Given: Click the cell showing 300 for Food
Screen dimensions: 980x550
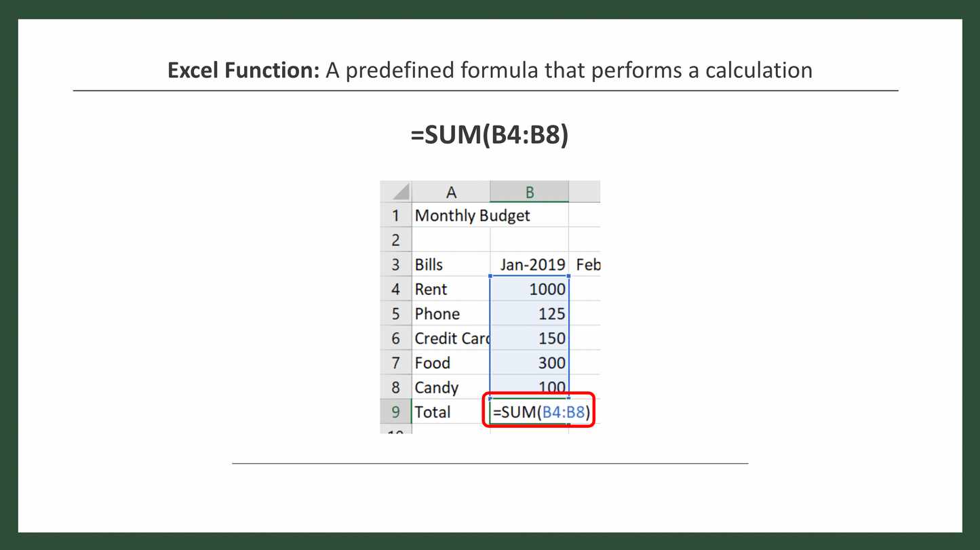Looking at the screenshot, I should [x=549, y=363].
